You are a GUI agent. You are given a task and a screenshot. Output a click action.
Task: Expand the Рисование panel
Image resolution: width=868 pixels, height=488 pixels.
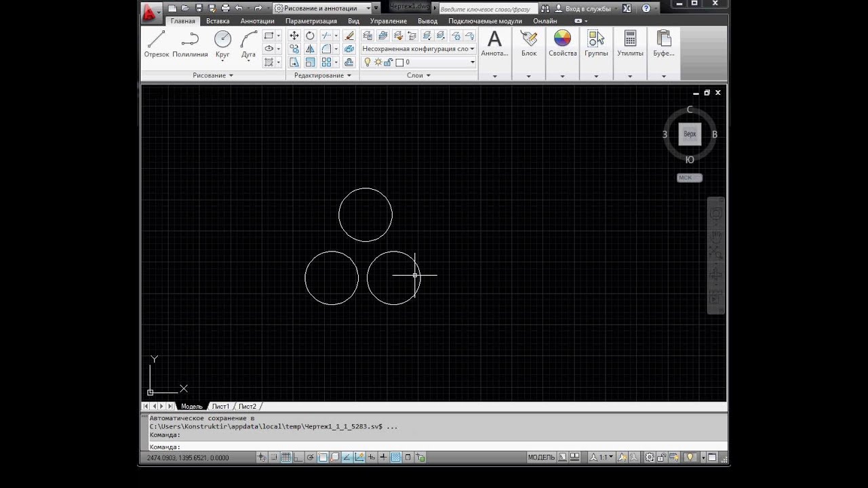point(213,75)
